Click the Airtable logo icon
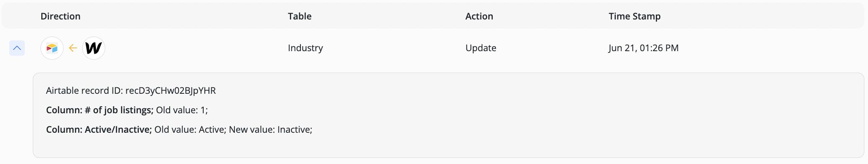The height and width of the screenshot is (164, 868). (52, 48)
